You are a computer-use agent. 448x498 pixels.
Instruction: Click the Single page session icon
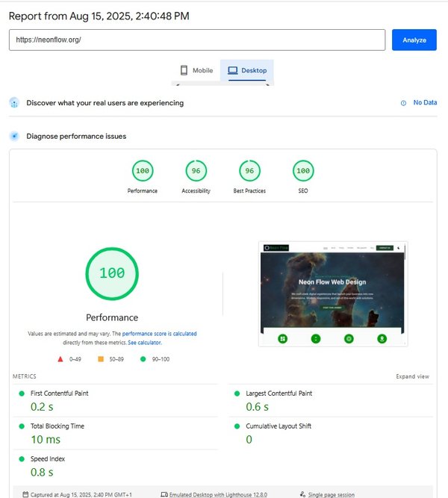[x=302, y=494]
